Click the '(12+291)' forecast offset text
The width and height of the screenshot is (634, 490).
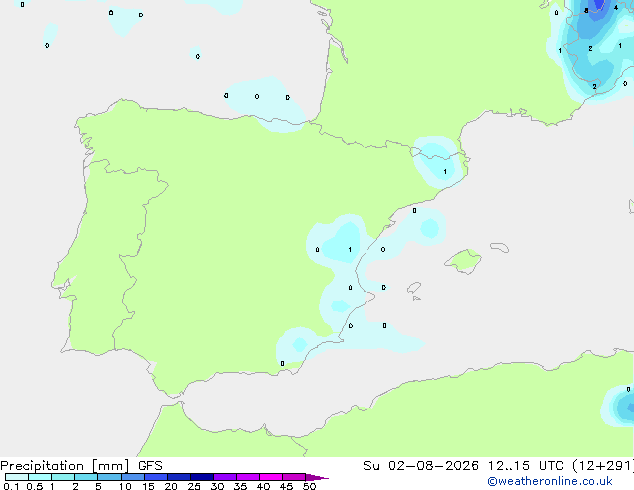[603, 466]
